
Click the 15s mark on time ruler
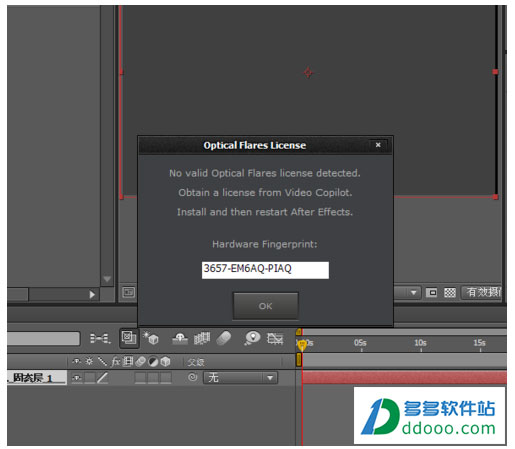pyautogui.click(x=479, y=343)
